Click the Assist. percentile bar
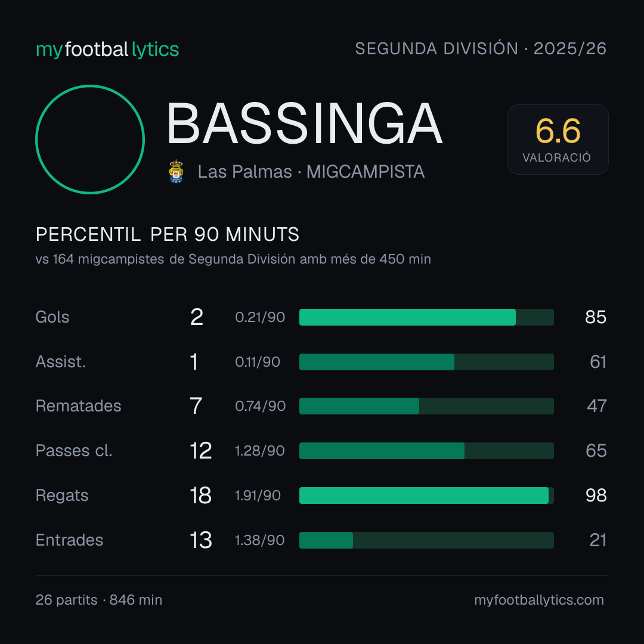 click(426, 362)
